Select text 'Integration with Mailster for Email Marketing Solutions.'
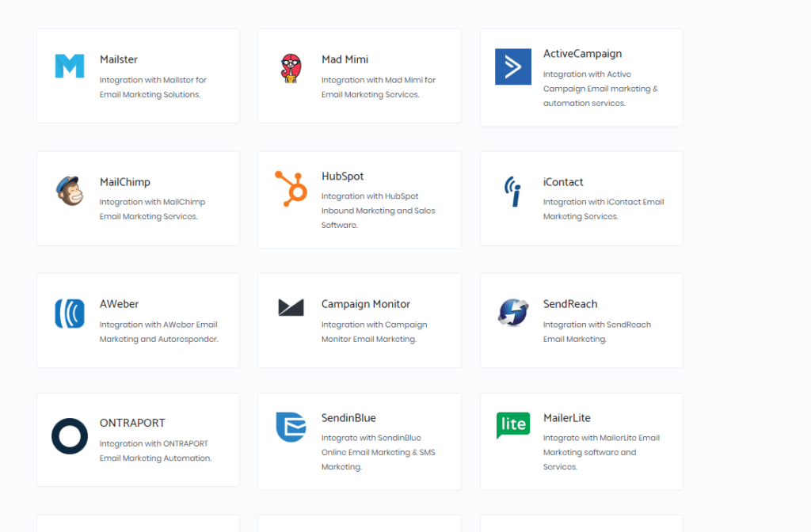The height and width of the screenshot is (532, 811). (x=153, y=87)
